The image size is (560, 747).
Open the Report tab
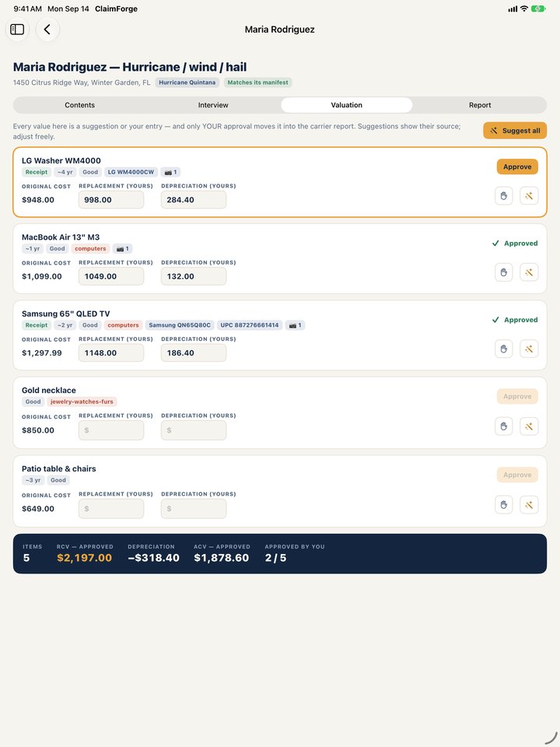[x=480, y=105]
